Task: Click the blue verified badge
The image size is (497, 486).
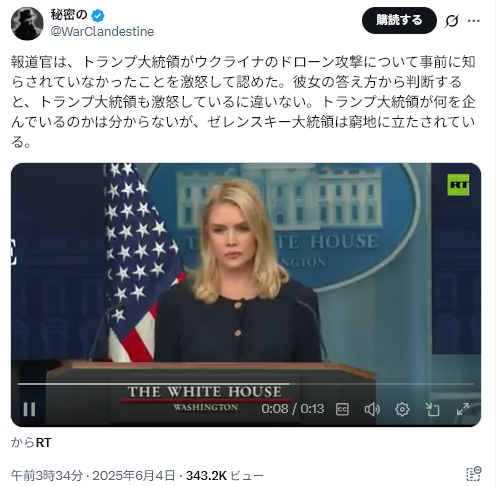Action: coord(98,15)
